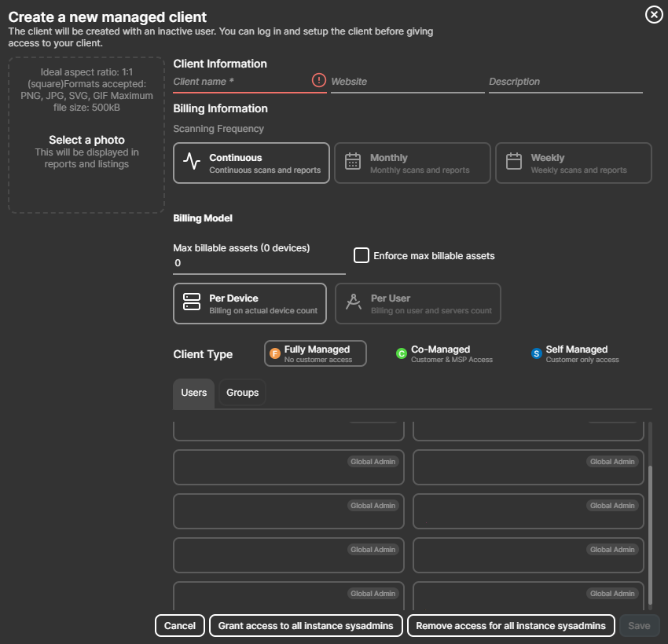Click the Monthly calendar grid icon
The height and width of the screenshot is (644, 668).
(x=353, y=161)
